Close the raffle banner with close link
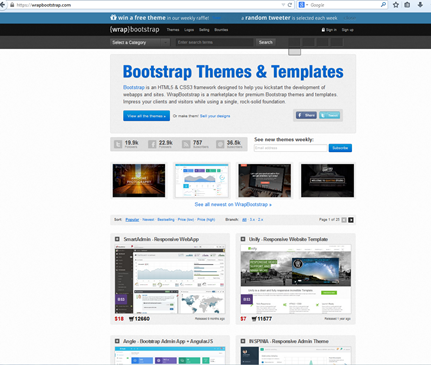432x366 pixels. [x=349, y=18]
